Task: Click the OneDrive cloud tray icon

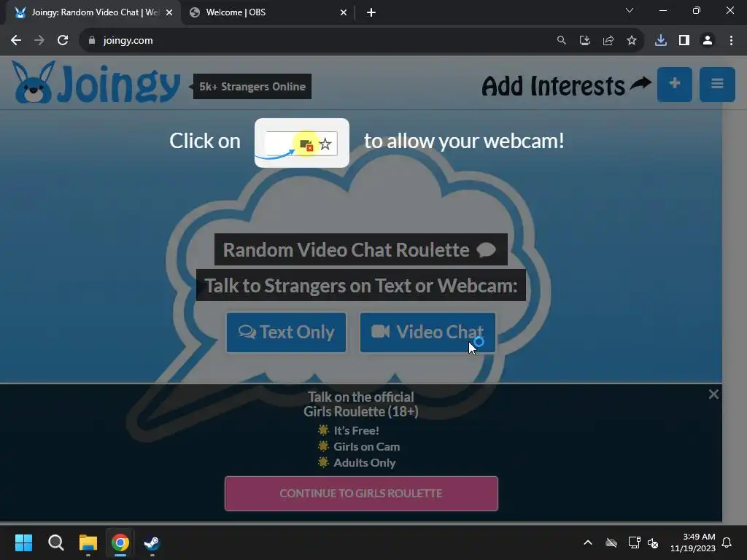Action: 611,542
